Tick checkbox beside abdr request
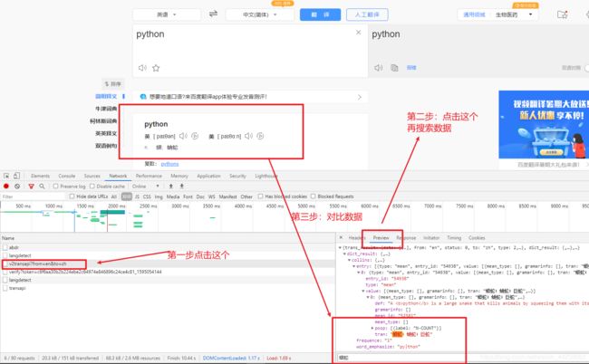 (5, 247)
